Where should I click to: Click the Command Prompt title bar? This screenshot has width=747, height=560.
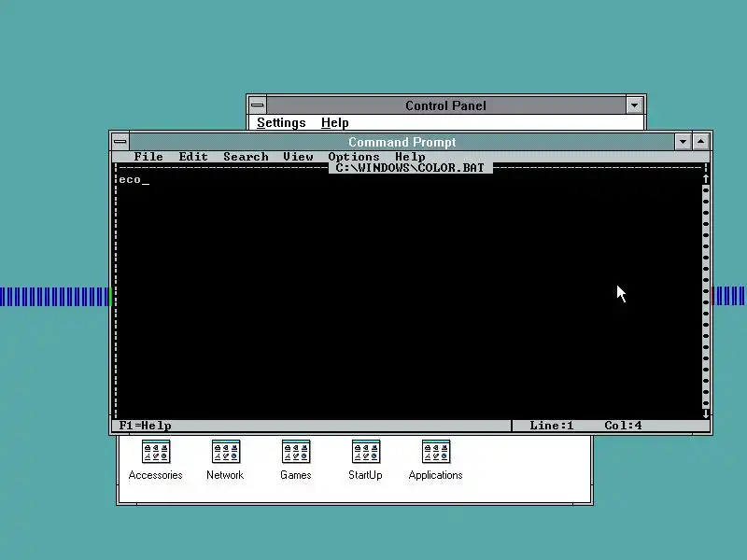click(x=402, y=142)
